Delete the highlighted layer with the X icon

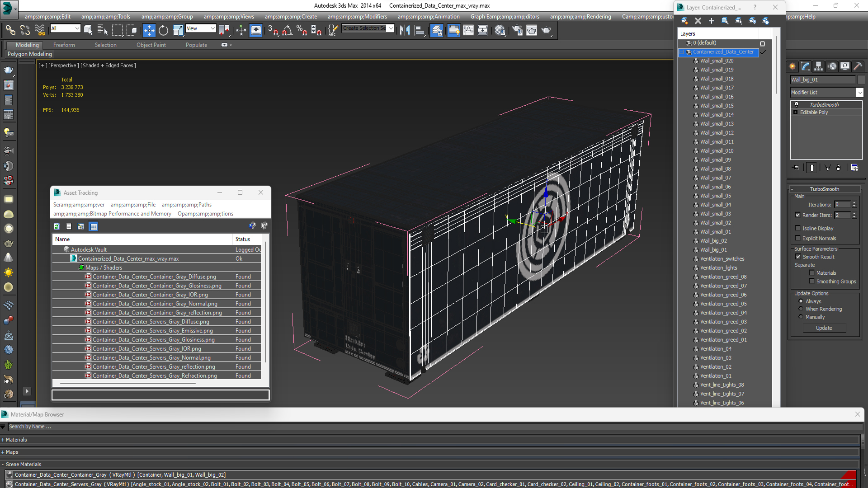[x=698, y=21]
